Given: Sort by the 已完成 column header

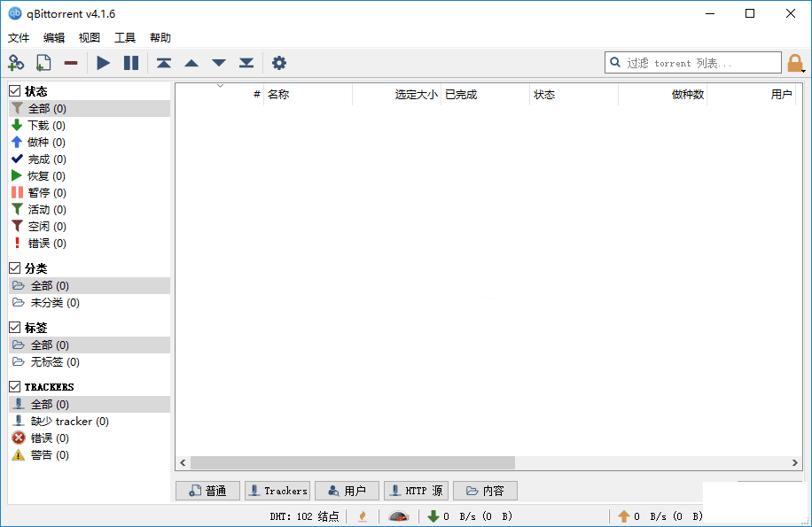Looking at the screenshot, I should point(485,95).
